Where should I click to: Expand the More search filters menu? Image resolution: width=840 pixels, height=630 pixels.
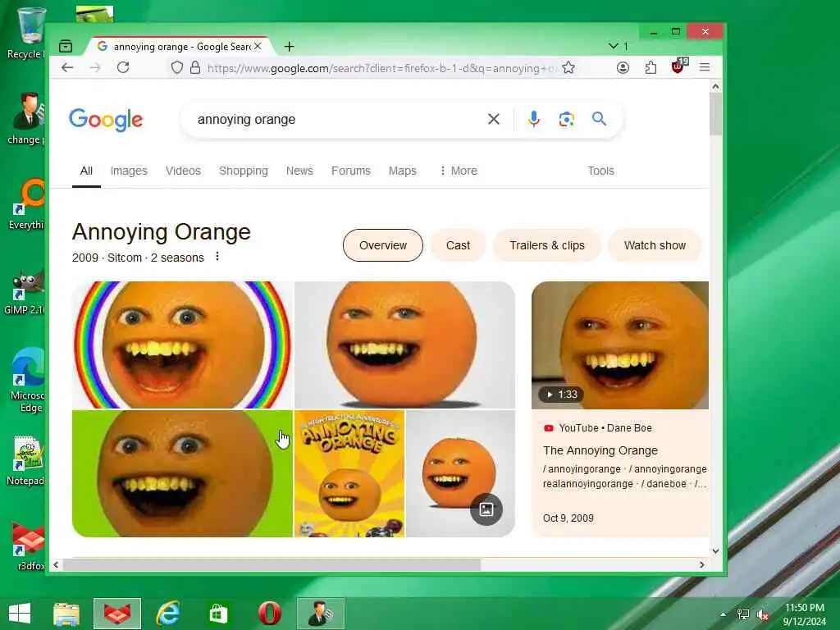(x=458, y=171)
